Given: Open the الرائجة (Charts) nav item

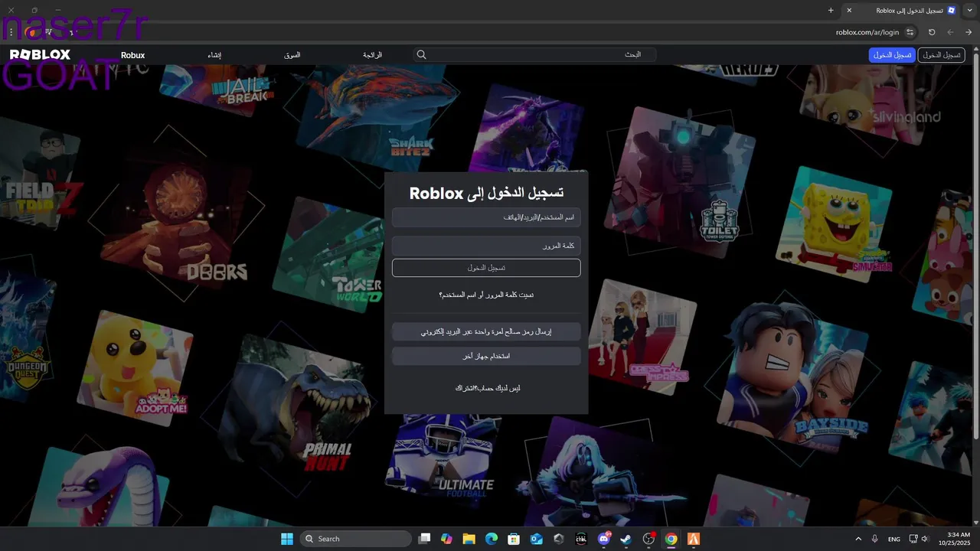Looking at the screenshot, I should click(x=373, y=55).
